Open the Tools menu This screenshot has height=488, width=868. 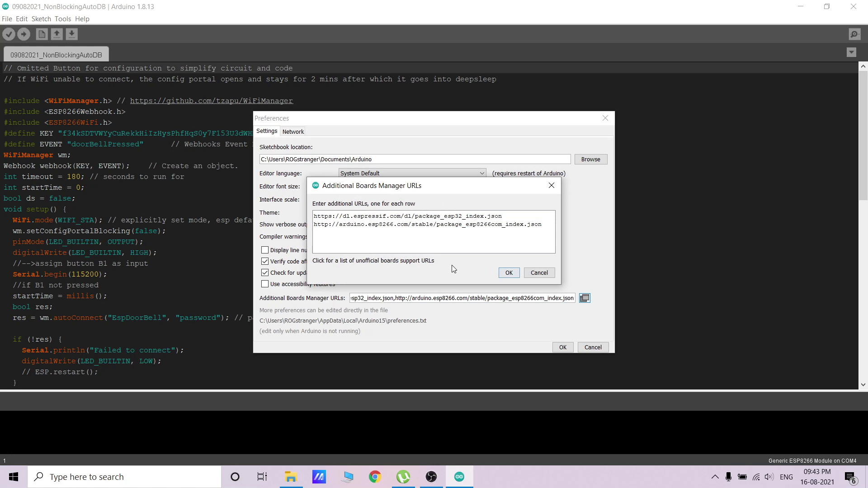coord(62,19)
